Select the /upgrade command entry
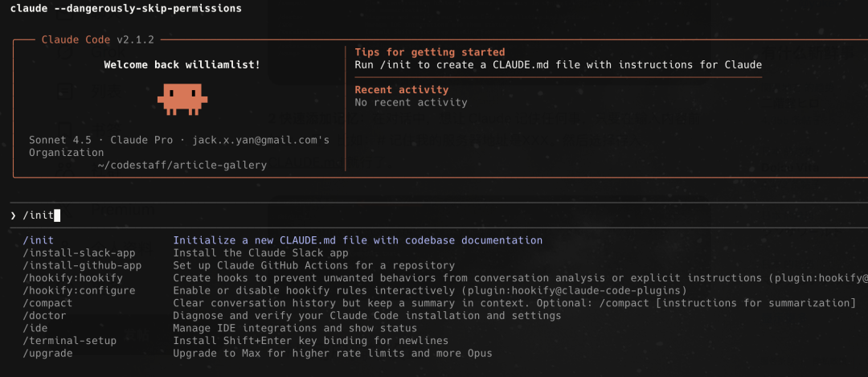This screenshot has width=868, height=377. (x=47, y=354)
